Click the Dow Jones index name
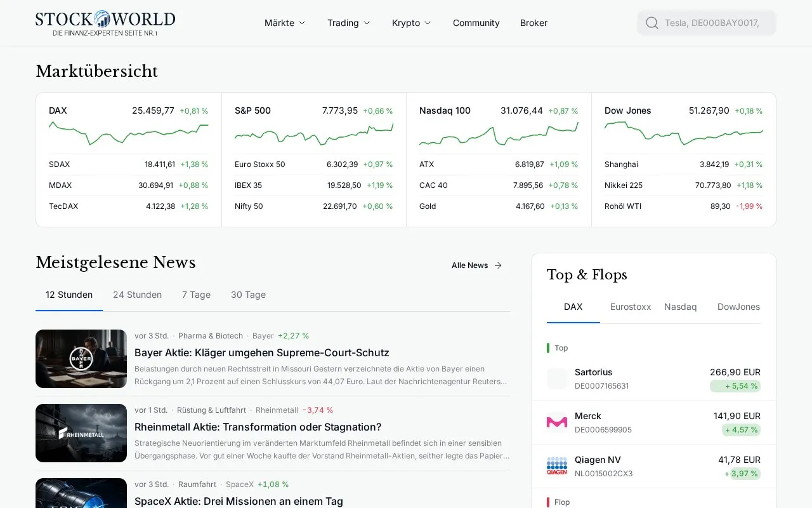Viewport: 812px width, 508px height. [x=628, y=110]
